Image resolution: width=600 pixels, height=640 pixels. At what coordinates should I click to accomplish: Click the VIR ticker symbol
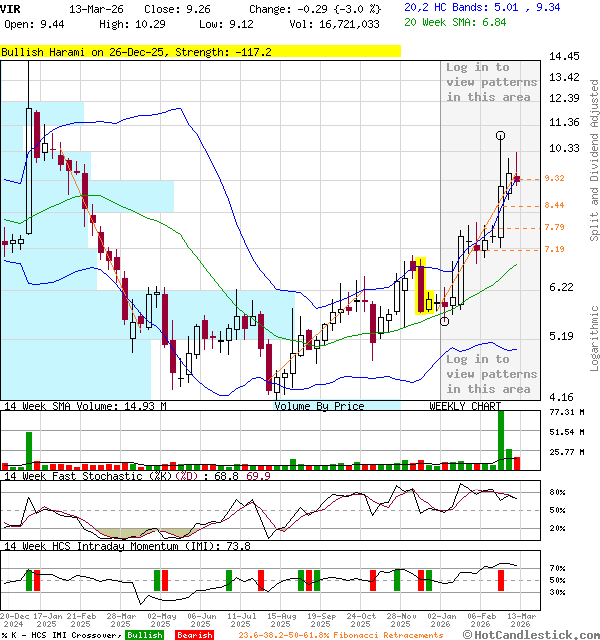point(10,8)
